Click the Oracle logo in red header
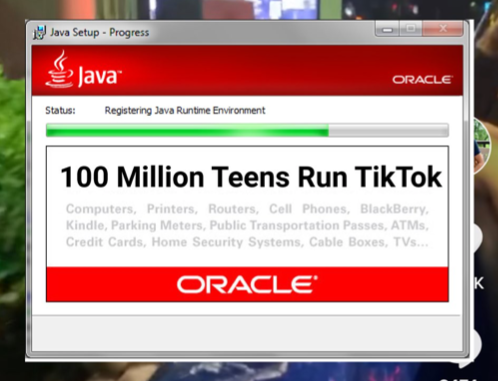 (x=422, y=80)
